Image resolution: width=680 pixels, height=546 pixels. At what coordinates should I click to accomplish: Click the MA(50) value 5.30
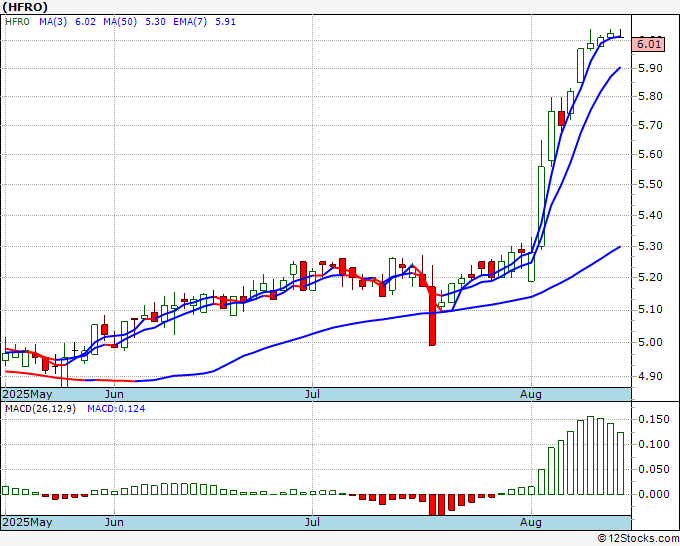click(x=155, y=22)
